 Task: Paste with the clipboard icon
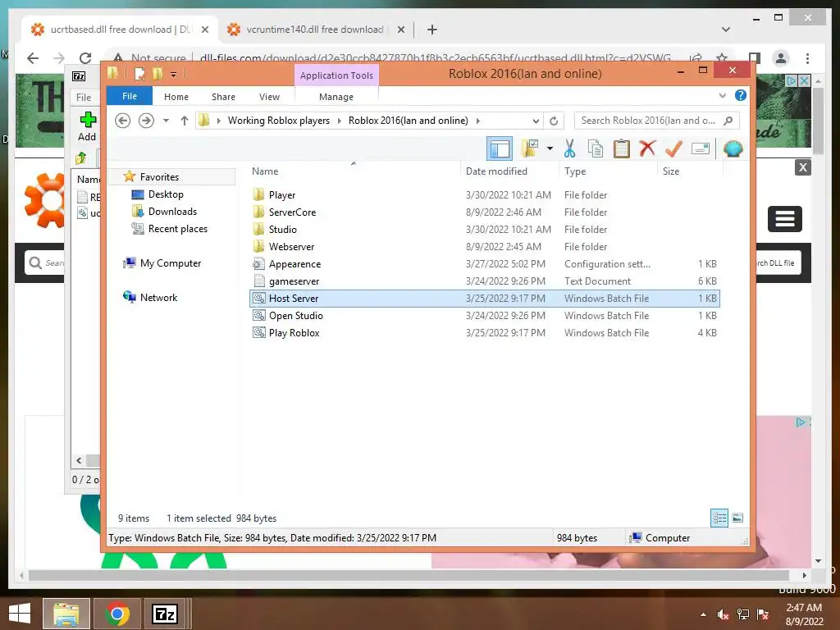tap(622, 148)
